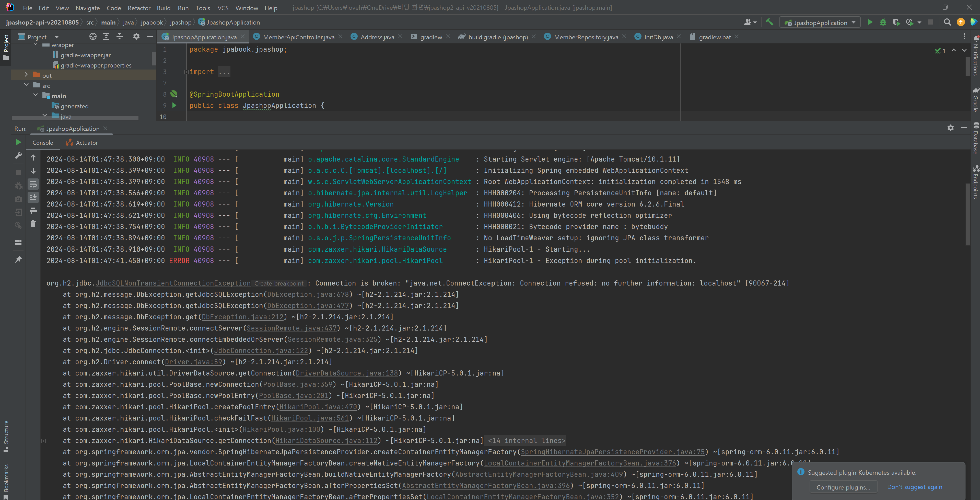Toggle the Database tool window

[x=975, y=138]
